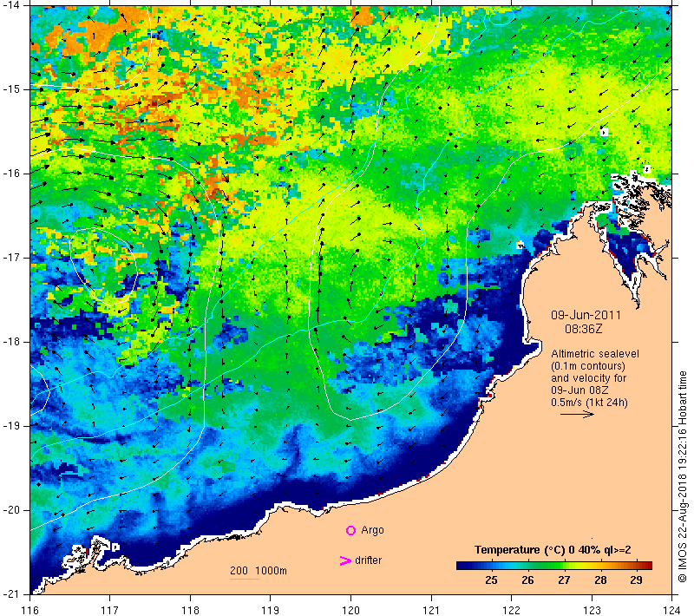Viewport: 694px width, 616px height.
Task: Click the temperature color bar legend
Action: (x=554, y=566)
